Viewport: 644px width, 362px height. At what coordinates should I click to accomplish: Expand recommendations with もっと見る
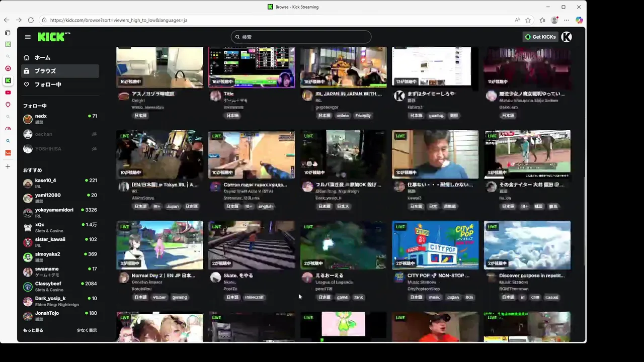coord(33,330)
